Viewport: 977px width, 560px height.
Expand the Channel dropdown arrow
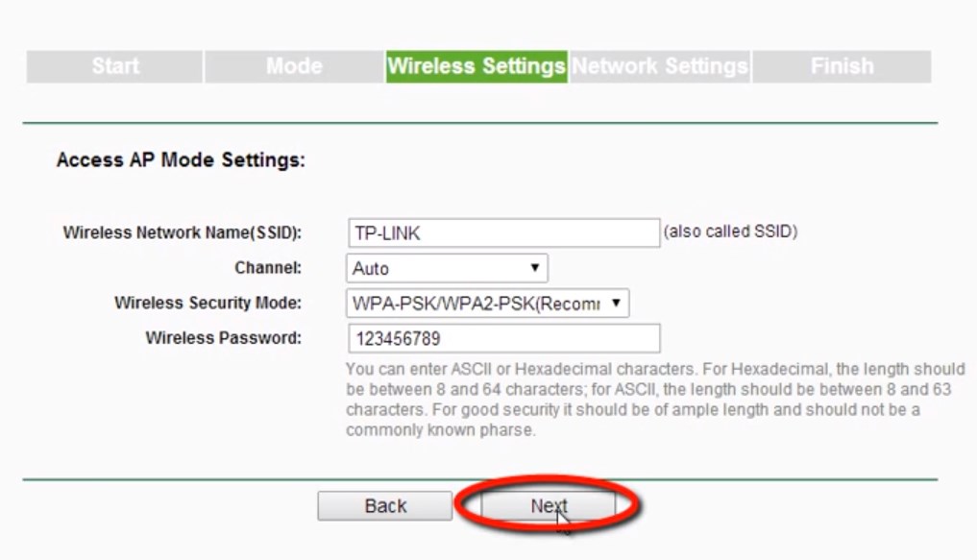click(x=534, y=269)
